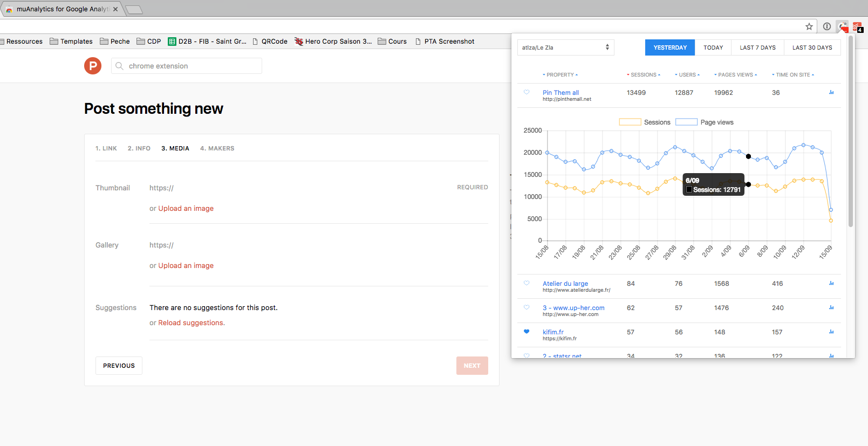Open the QRCode bookmark

270,42
